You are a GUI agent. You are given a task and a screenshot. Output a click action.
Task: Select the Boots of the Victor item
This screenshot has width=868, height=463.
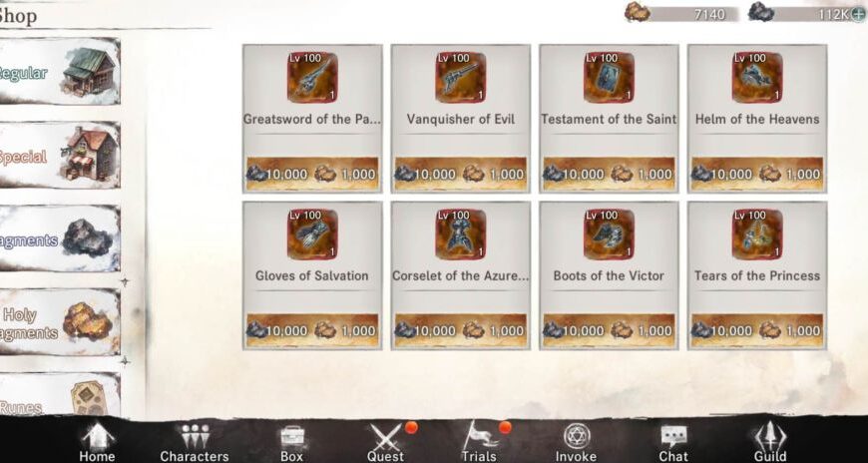pos(609,275)
